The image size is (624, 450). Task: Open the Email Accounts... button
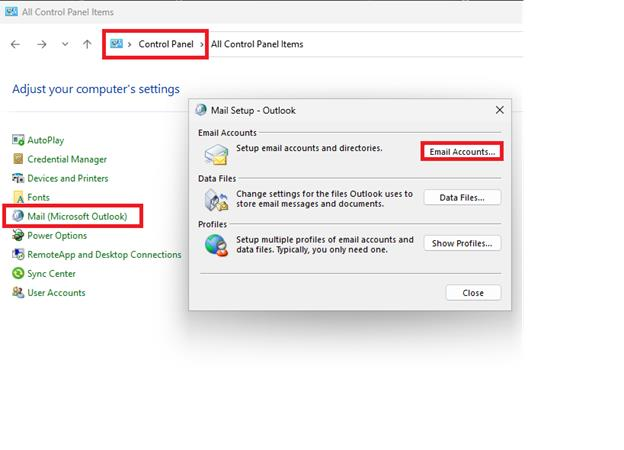[x=462, y=152]
